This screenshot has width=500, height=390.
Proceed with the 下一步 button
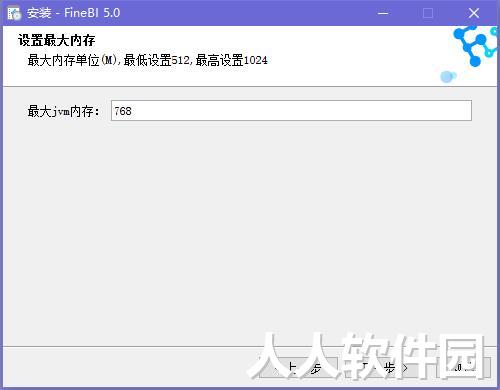(x=385, y=368)
